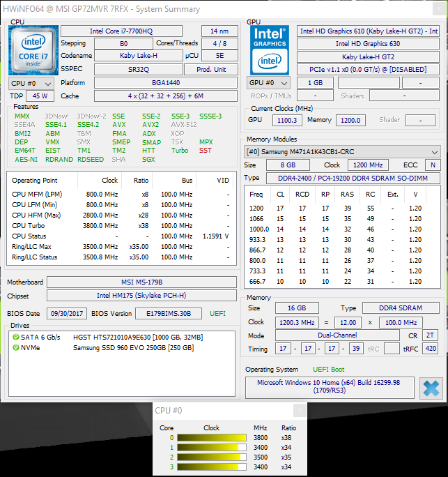Click the ECC N field
Screen dimensions: 448x477
tap(433, 165)
